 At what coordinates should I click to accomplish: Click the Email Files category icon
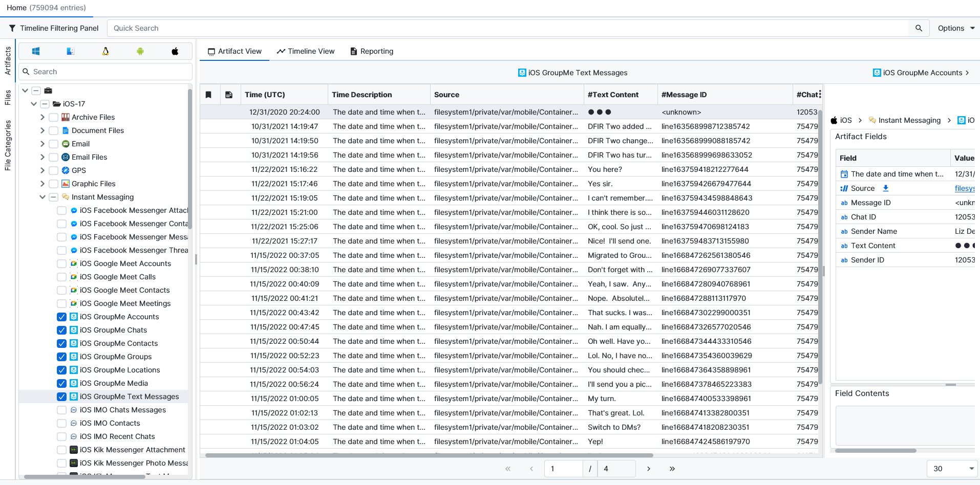pyautogui.click(x=66, y=157)
